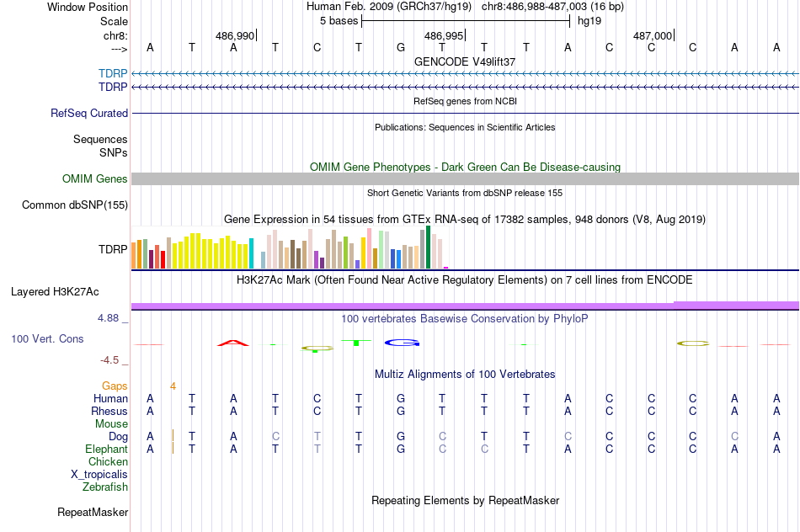Open the Layered H3K27Ac track label
800x532 pixels.
(55, 292)
